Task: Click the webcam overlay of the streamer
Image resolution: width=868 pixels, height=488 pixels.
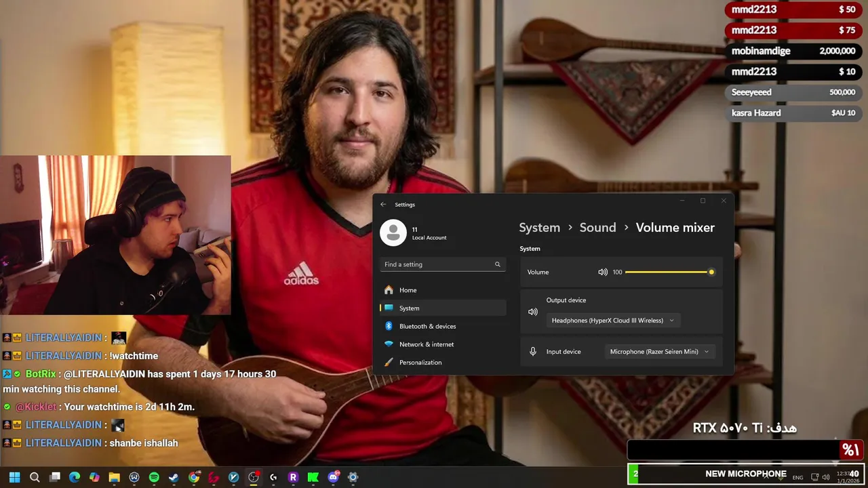Action: [115, 235]
